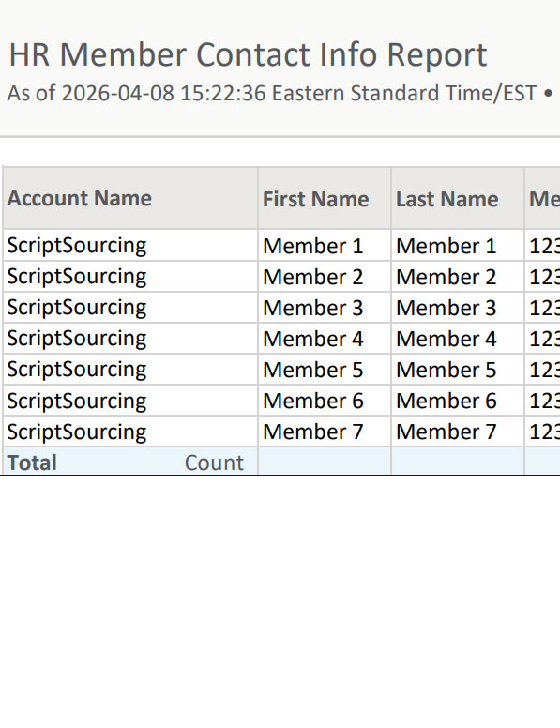Select ScriptSourcing in the Member 5 row
Screen dimensions: 560x728
[x=77, y=370]
